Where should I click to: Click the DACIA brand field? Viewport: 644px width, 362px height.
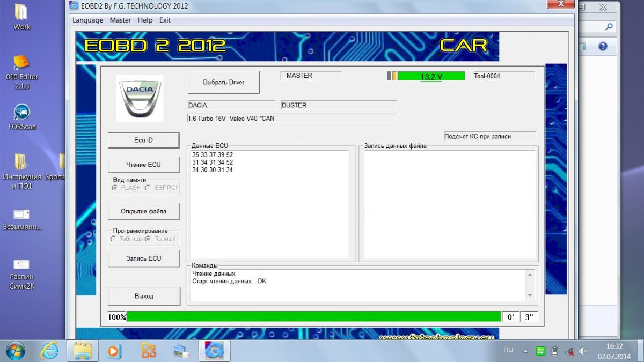232,105
